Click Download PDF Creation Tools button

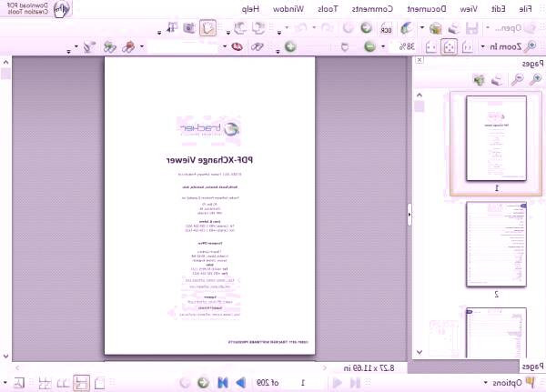pos(36,9)
